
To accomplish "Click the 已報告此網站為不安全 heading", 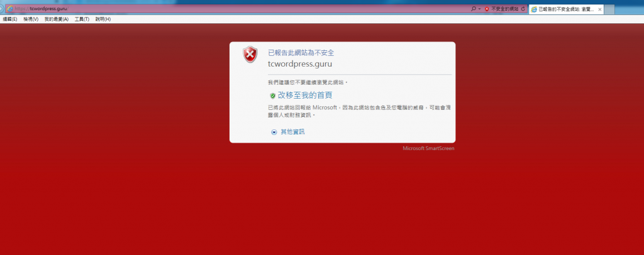I will [301, 53].
